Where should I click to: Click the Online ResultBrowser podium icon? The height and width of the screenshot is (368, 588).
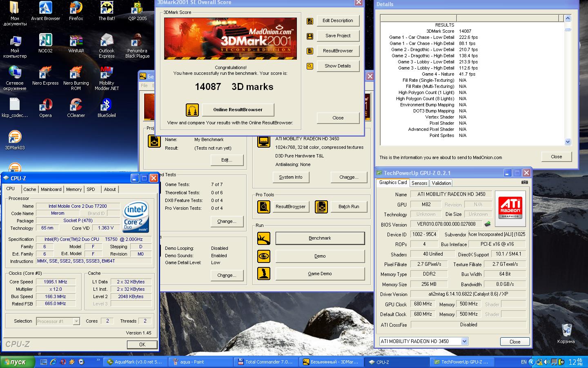point(192,110)
